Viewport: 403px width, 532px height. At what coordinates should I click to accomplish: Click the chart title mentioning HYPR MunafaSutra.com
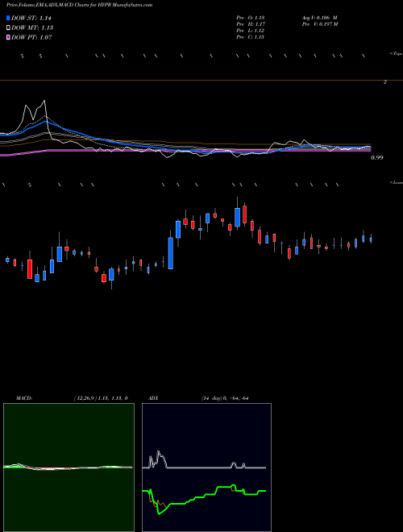click(x=79, y=5)
